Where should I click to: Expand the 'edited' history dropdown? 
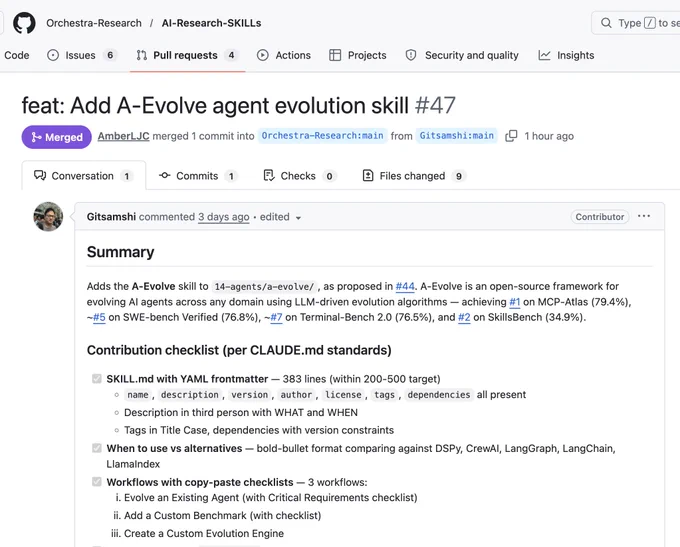tap(280, 217)
